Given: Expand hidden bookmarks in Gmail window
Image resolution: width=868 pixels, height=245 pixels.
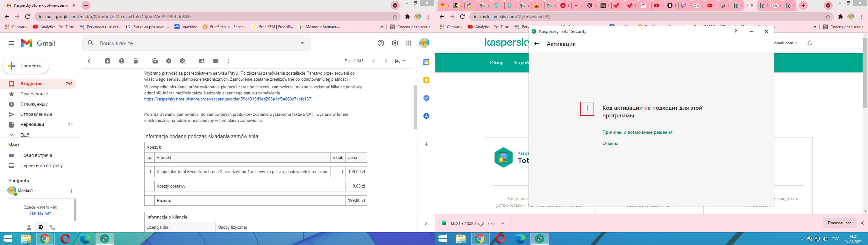Looking at the screenshot, I should pos(381,27).
